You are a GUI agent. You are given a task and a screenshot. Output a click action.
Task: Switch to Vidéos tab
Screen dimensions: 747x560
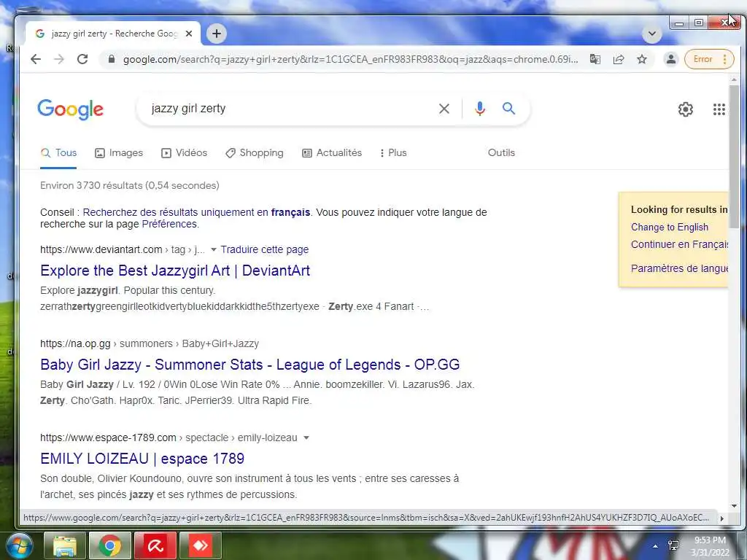[185, 153]
